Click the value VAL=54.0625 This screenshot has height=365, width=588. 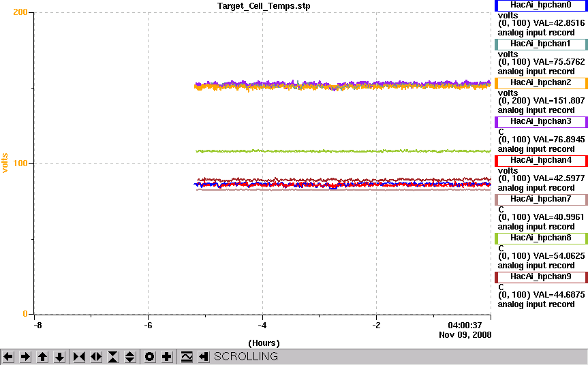[x=559, y=256]
